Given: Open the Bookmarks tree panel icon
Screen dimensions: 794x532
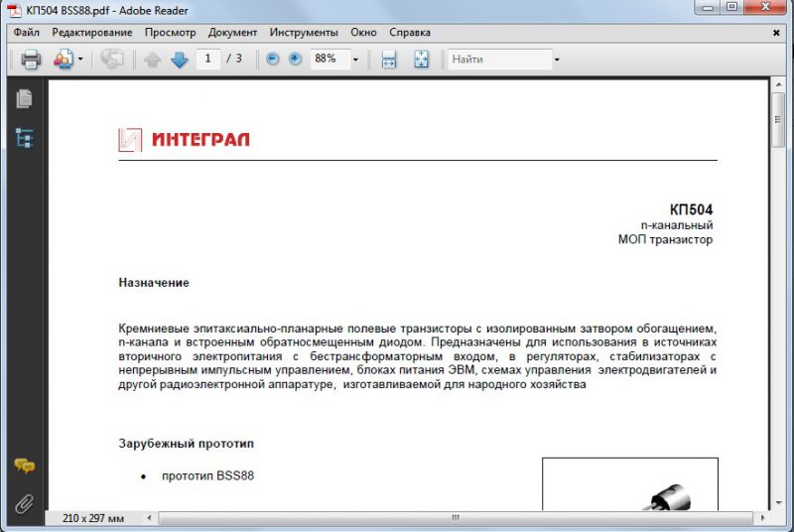Looking at the screenshot, I should tap(24, 138).
